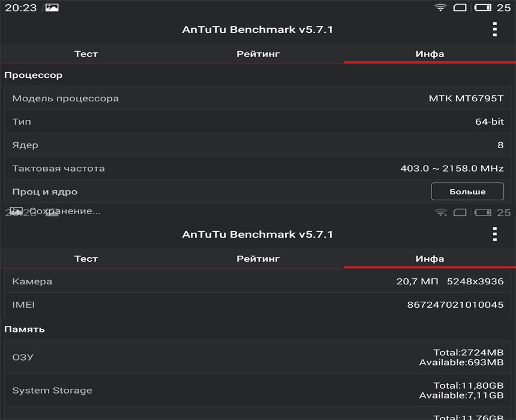Tap the Сохранение... toast message

point(65,211)
